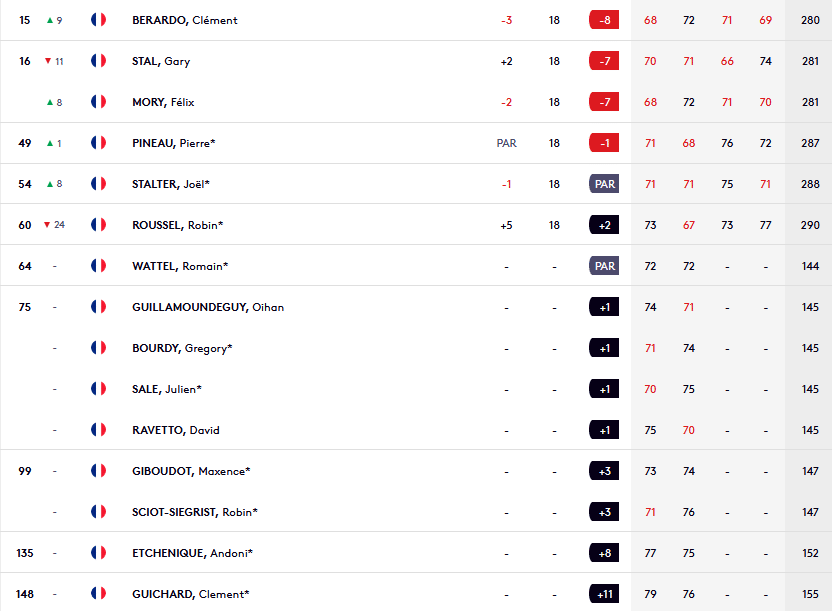Image resolution: width=832 pixels, height=611 pixels.
Task: Click the red -8 score badge
Action: click(x=604, y=20)
